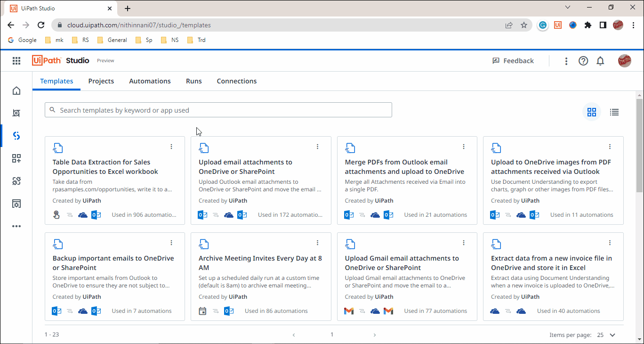
Task: Open the General bookmarks folder
Action: 112,40
